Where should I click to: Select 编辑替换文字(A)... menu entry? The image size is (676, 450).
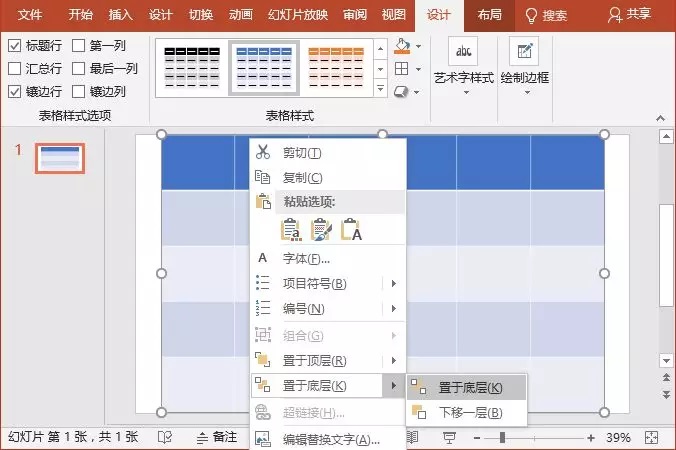coord(328,439)
